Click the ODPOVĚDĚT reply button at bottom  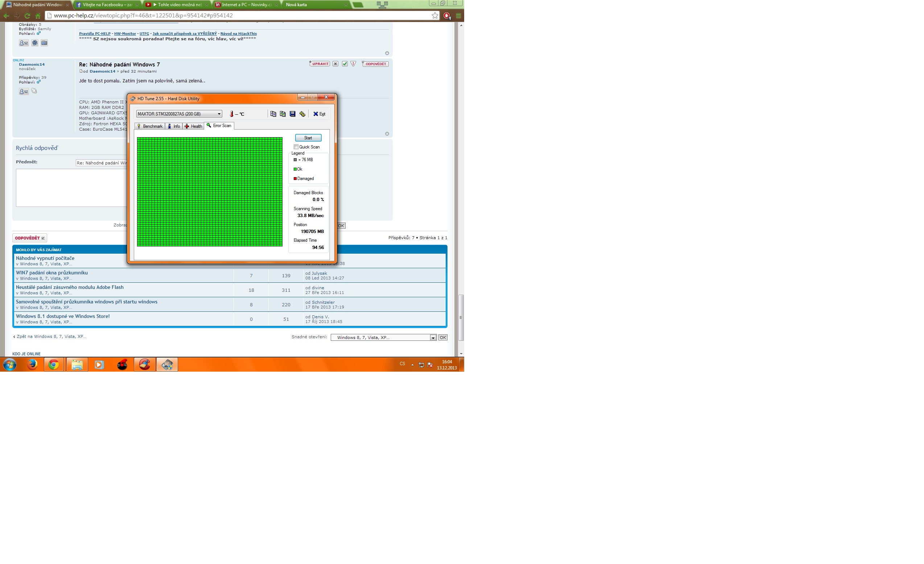point(30,238)
